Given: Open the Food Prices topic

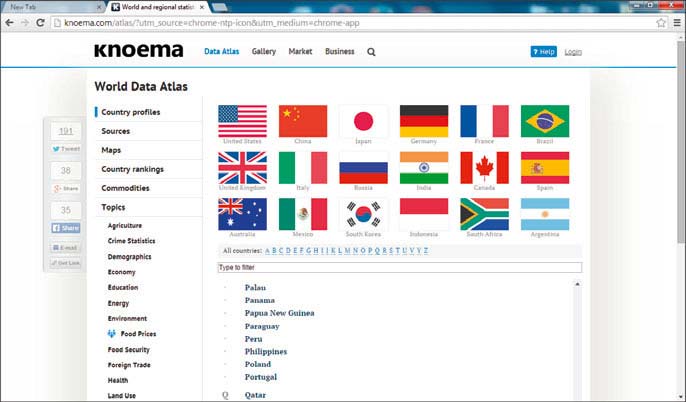Looking at the screenshot, I should 132,334.
